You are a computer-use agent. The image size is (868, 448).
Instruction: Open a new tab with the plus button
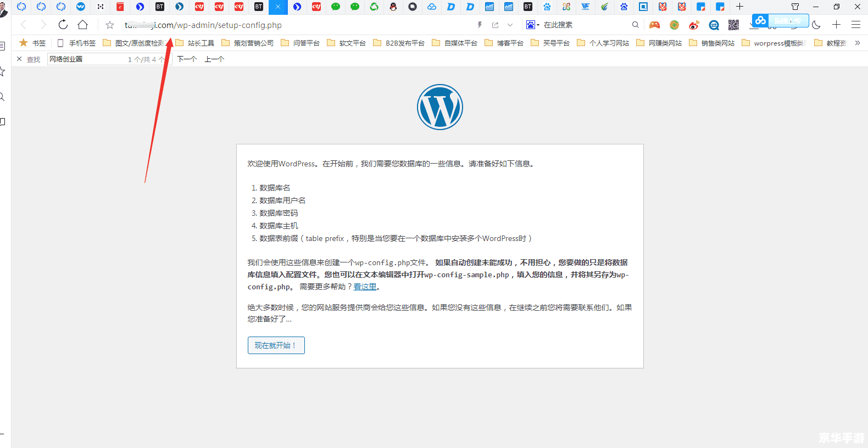[x=740, y=7]
